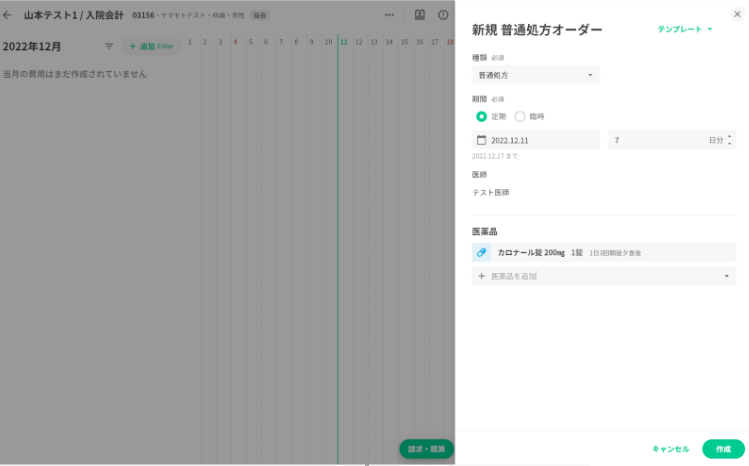Adjust the 日分 stepper arrows
The width and height of the screenshot is (749, 466).
[729, 140]
